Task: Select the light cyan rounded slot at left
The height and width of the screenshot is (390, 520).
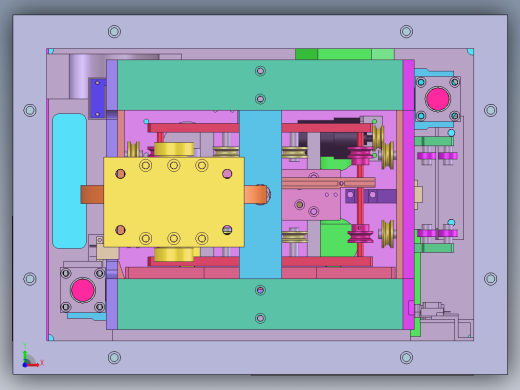Action: (x=69, y=181)
